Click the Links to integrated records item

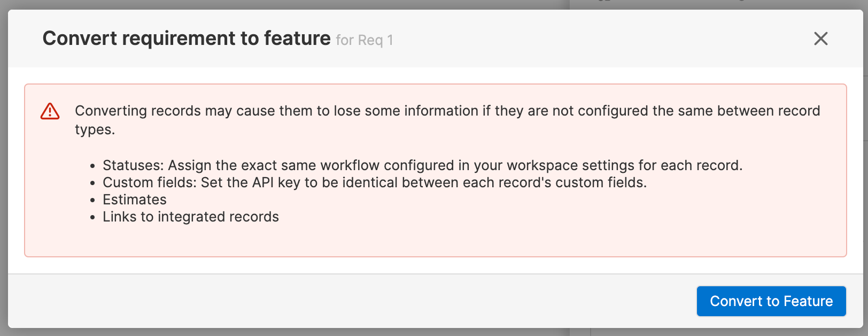tap(191, 217)
